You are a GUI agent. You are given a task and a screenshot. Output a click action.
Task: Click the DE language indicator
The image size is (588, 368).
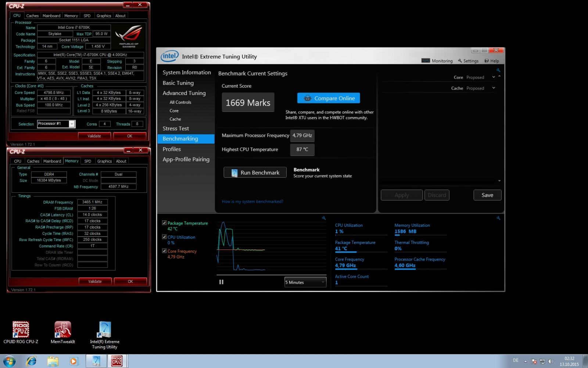point(516,360)
